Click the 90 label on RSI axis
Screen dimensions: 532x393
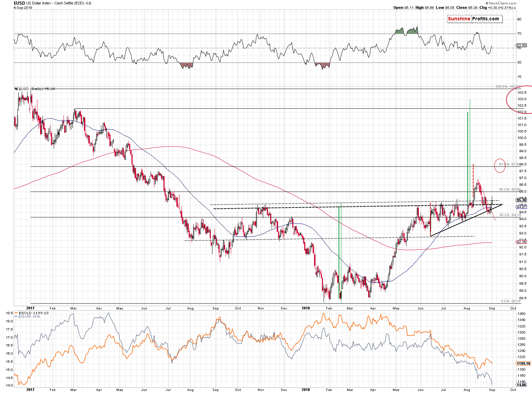pos(519,19)
